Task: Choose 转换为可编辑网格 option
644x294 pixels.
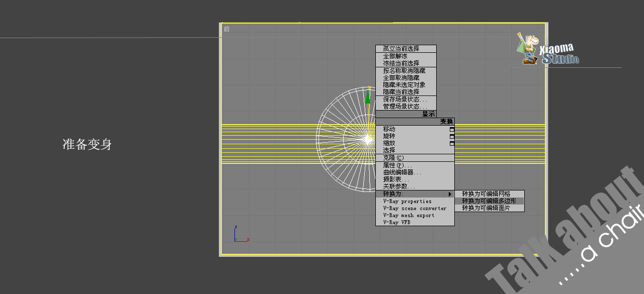Action: pos(486,194)
